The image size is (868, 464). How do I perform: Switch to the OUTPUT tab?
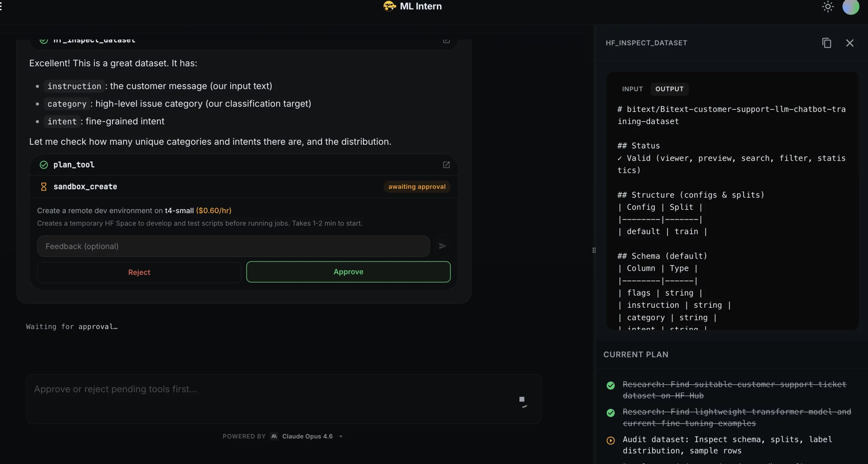[669, 89]
